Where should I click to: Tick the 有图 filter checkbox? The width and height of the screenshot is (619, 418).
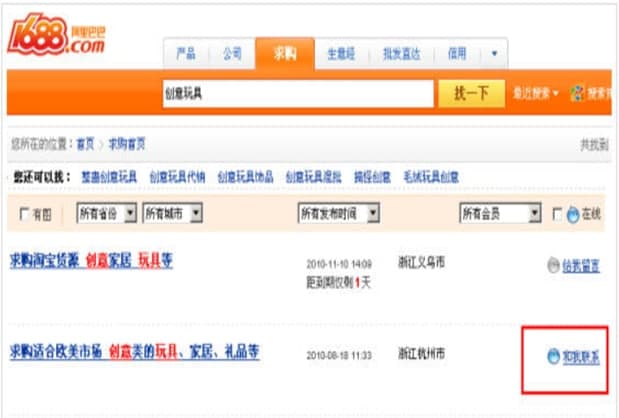(x=24, y=214)
